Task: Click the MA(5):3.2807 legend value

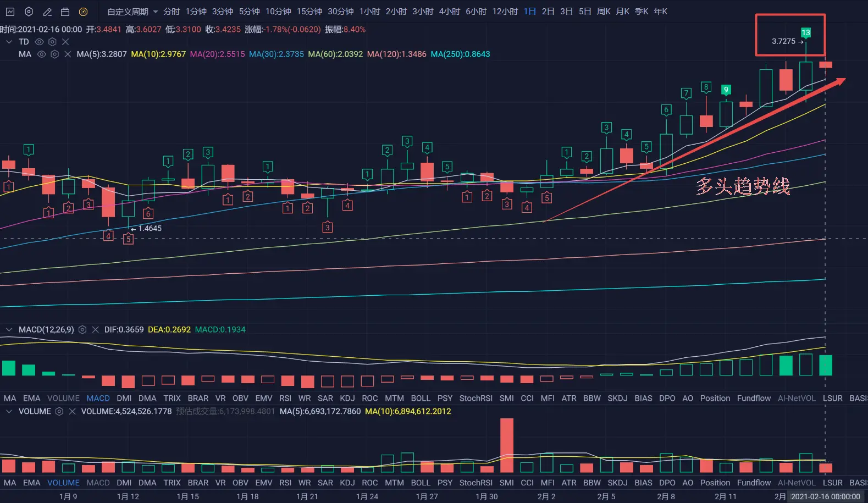Action: (102, 54)
